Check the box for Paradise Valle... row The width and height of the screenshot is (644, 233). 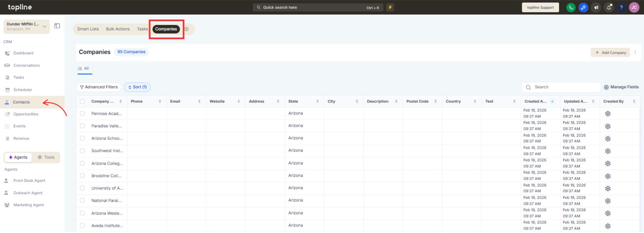point(82,126)
